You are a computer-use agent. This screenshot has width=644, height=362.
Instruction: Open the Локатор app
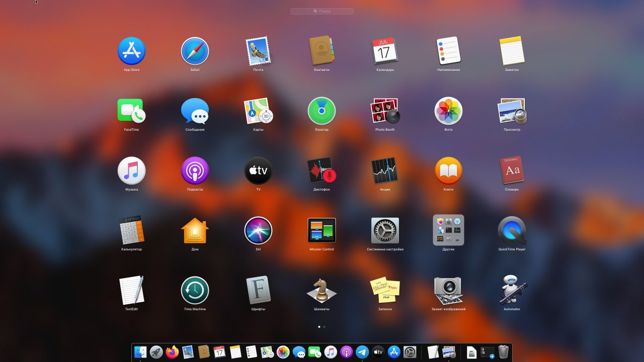321,111
